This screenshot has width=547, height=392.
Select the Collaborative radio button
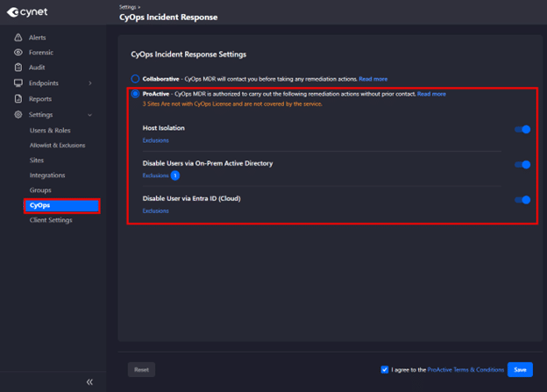coord(135,79)
